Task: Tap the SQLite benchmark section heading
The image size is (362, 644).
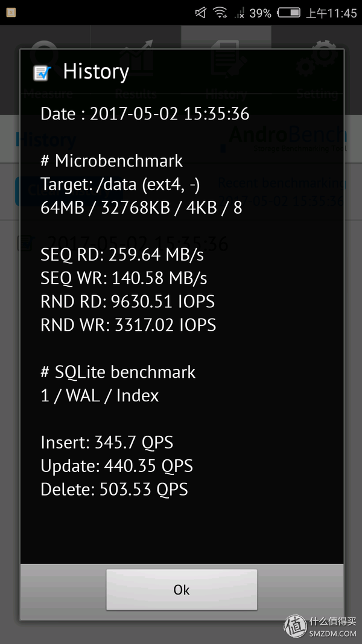Action: pos(118,372)
